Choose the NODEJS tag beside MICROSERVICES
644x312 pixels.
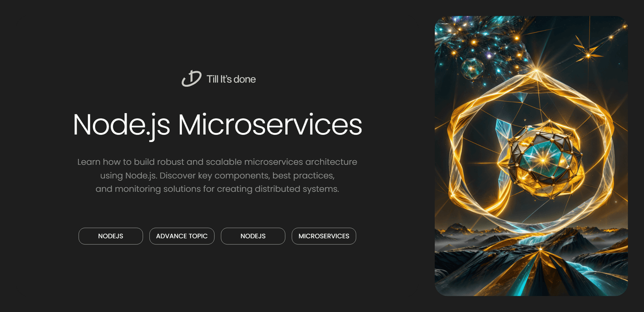(x=253, y=236)
